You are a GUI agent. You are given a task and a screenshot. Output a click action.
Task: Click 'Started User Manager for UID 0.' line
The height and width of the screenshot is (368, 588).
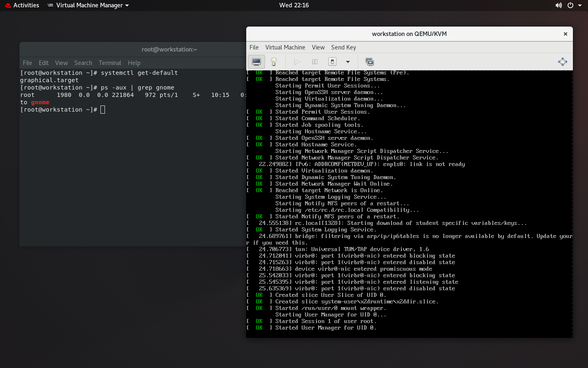click(325, 328)
